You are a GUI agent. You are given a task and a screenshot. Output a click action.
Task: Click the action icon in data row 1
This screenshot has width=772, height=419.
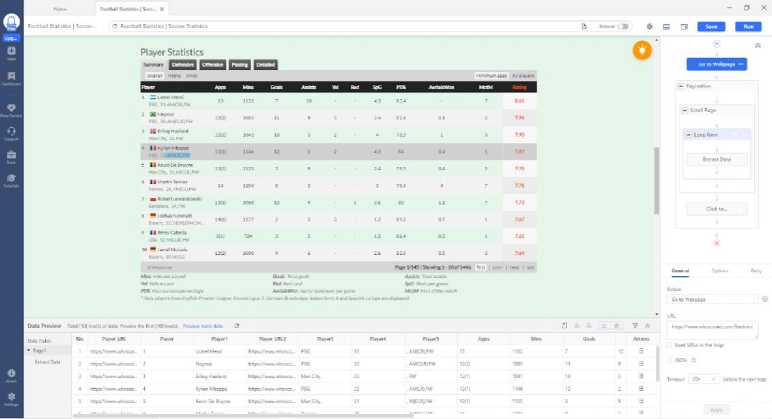coord(641,351)
